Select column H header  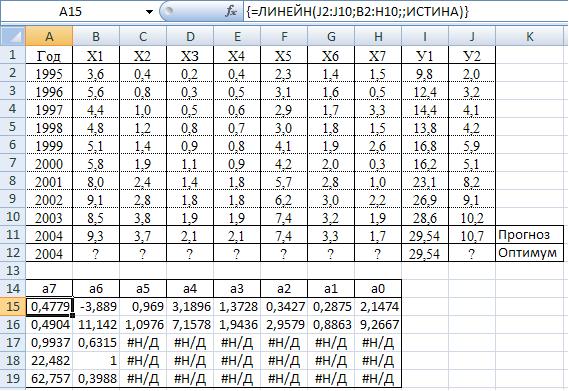(x=378, y=36)
